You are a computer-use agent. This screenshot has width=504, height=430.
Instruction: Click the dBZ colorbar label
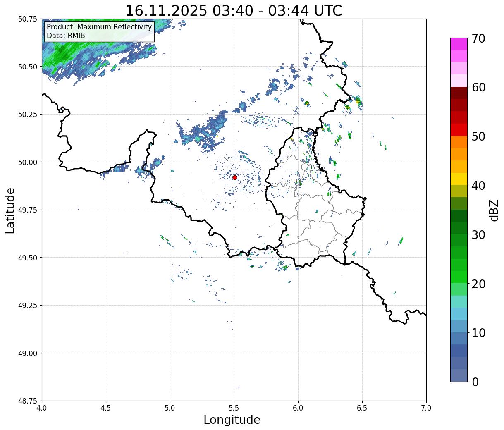point(494,210)
